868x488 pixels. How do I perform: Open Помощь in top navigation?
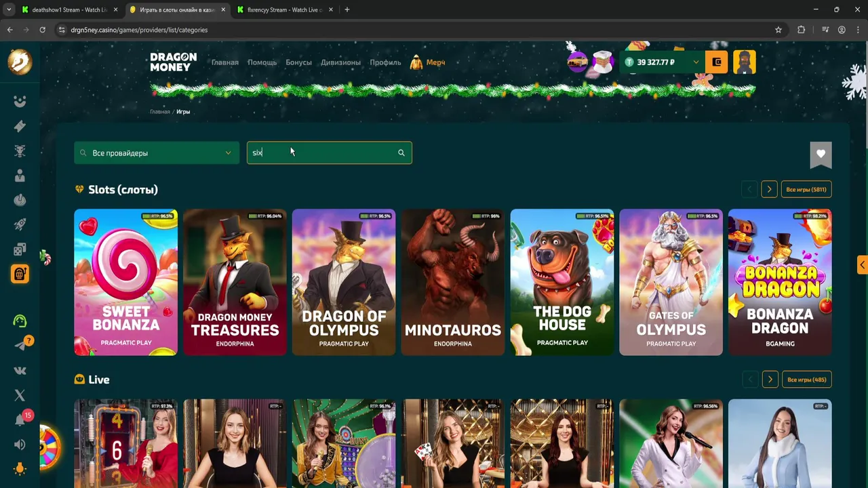click(262, 62)
